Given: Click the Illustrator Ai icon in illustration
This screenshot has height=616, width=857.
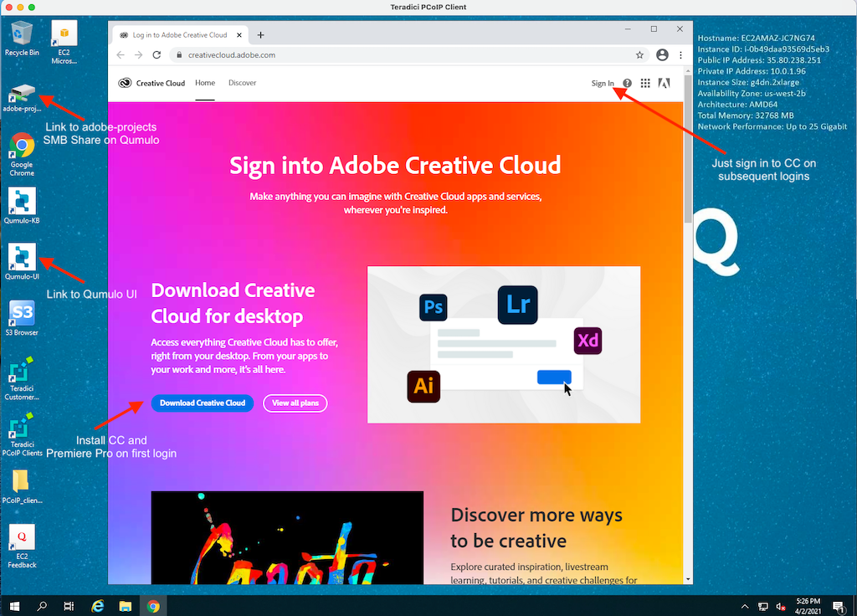Looking at the screenshot, I should pyautogui.click(x=423, y=387).
